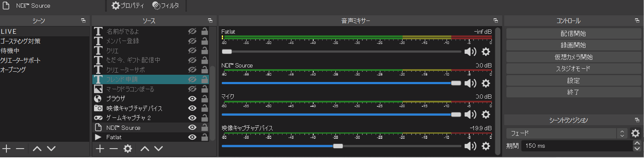Screen dimensions: 644x158
Task: Open 映像キャプチャデバイス audio settings gear
Action: pyautogui.click(x=486, y=146)
